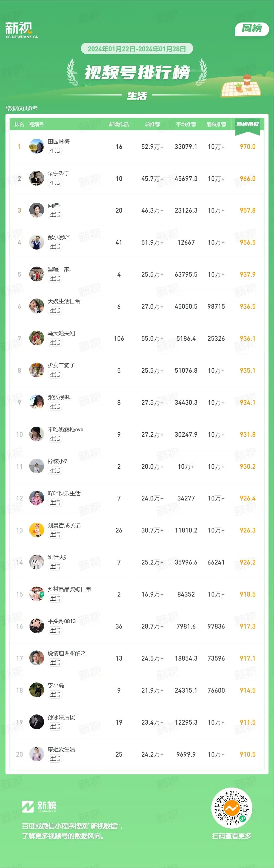274x868 pixels.
Task: Click the date range 2024年01月22日-2024年01月28日 pill
Action: [137, 49]
